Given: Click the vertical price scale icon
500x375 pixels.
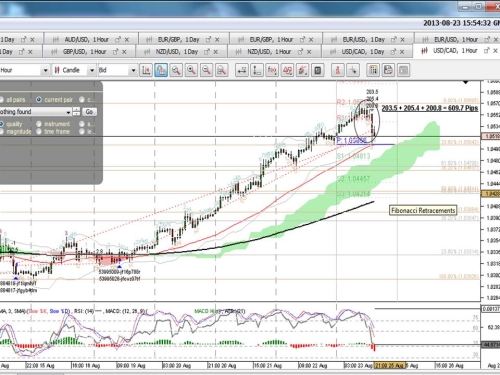Looking at the screenshot, I should coord(257,70).
